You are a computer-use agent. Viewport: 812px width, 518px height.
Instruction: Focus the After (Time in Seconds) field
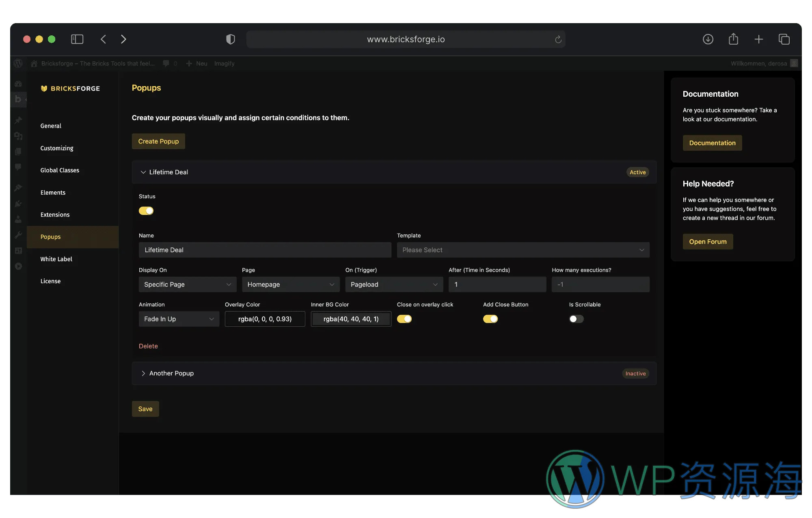coord(497,284)
